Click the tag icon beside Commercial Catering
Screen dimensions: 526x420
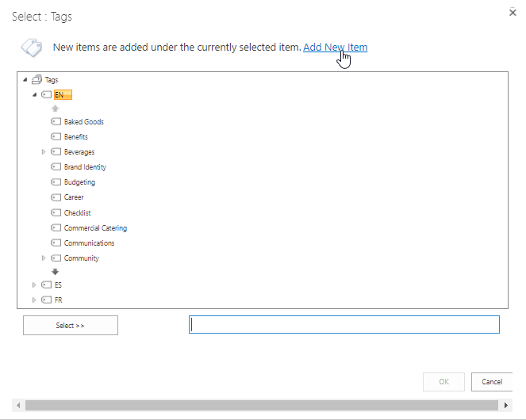coord(56,228)
